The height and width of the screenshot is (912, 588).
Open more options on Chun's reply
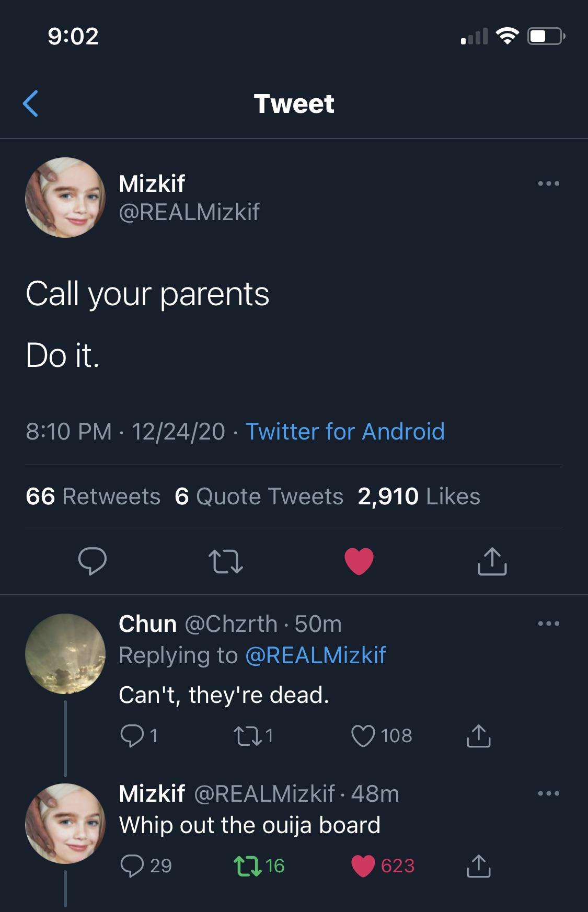click(x=548, y=624)
